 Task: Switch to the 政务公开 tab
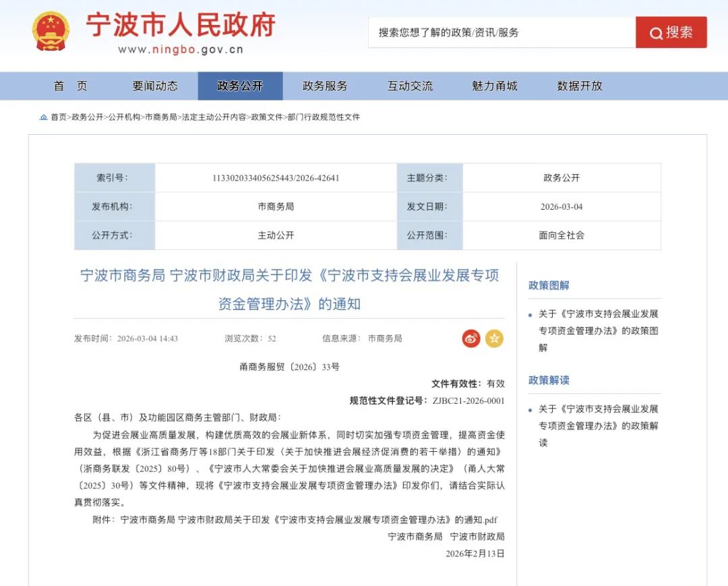point(241,86)
